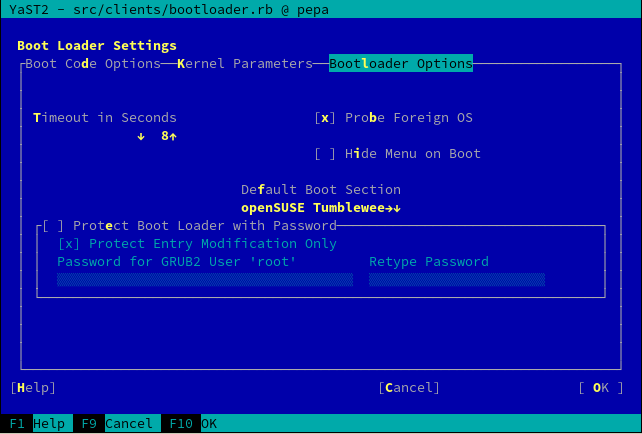This screenshot has height=434, width=642.
Task: Click the [Cancel] button
Action: (x=408, y=388)
